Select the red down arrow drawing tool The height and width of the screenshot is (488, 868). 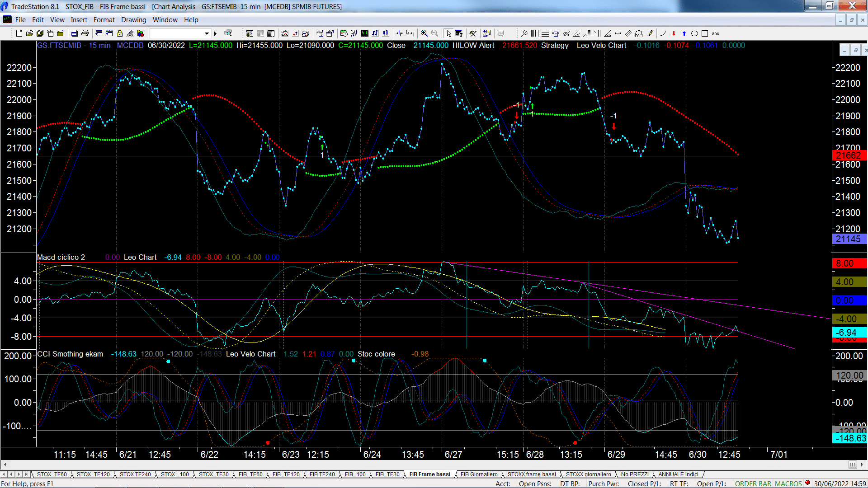pyautogui.click(x=674, y=33)
